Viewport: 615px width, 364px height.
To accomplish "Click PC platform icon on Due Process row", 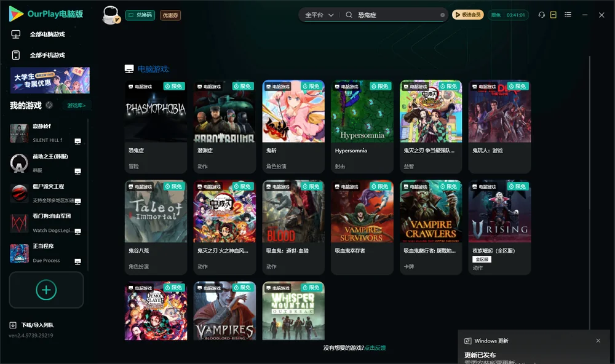I will click(x=77, y=262).
